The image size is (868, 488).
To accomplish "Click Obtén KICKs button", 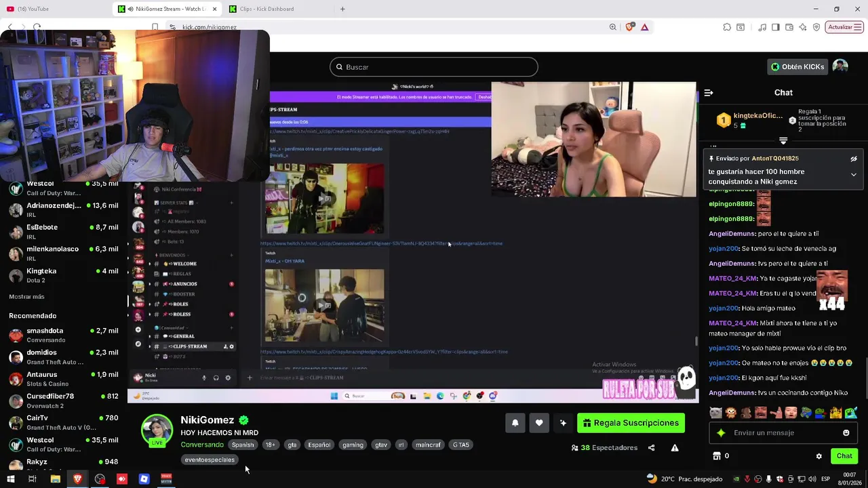I will pyautogui.click(x=797, y=66).
